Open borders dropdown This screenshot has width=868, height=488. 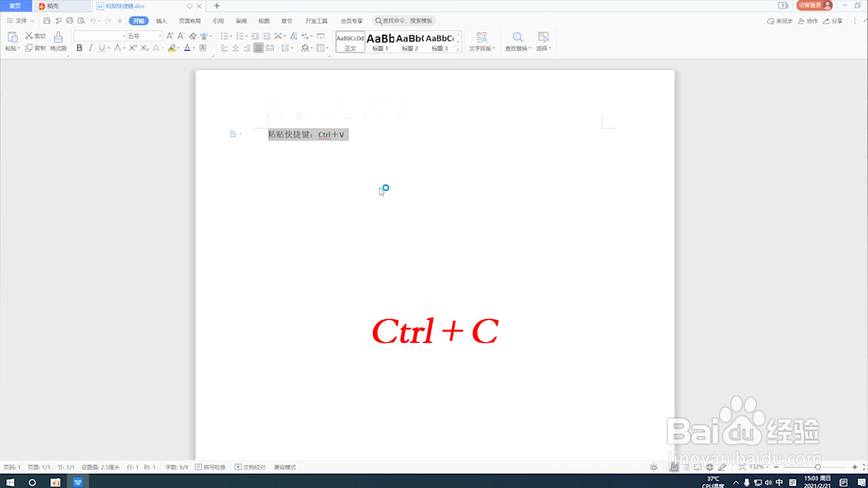click(x=327, y=48)
